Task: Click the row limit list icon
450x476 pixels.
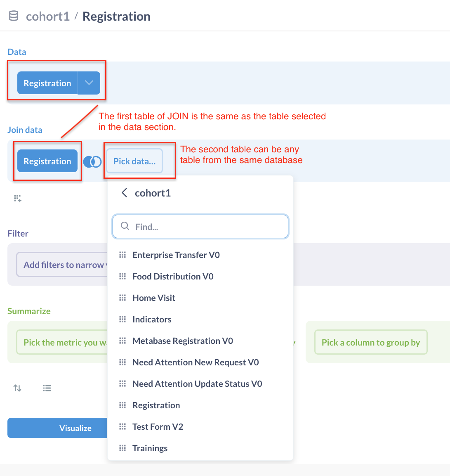Action: (47, 388)
